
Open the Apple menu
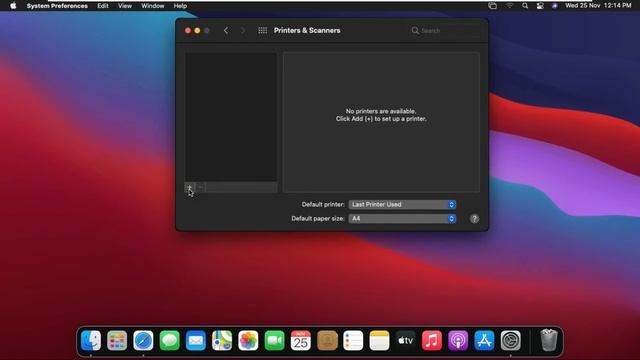pos(13,6)
